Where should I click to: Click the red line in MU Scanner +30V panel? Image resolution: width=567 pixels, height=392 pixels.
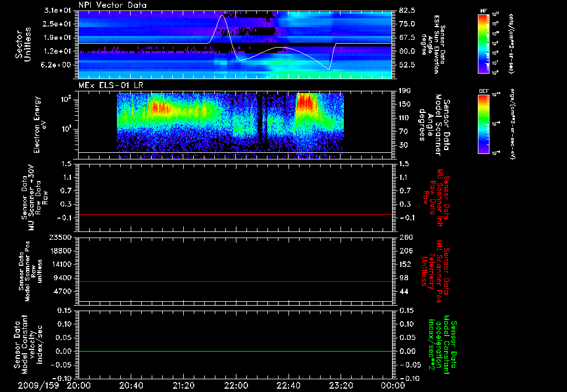click(x=235, y=214)
